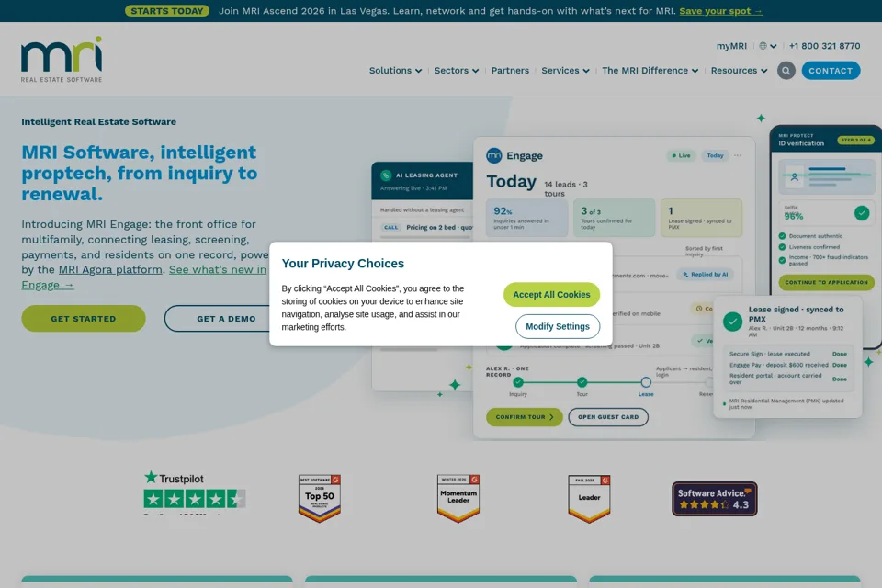Open the search magnifier icon
Viewport: 882px width, 588px height.
pyautogui.click(x=786, y=71)
